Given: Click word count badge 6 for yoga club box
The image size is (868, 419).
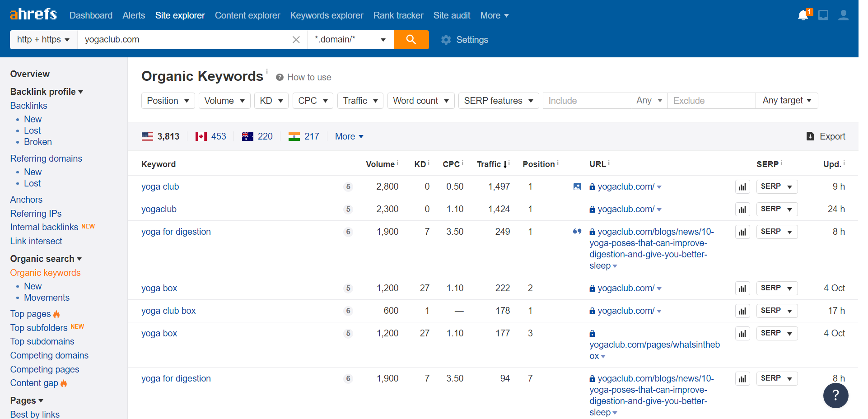Looking at the screenshot, I should (x=348, y=311).
